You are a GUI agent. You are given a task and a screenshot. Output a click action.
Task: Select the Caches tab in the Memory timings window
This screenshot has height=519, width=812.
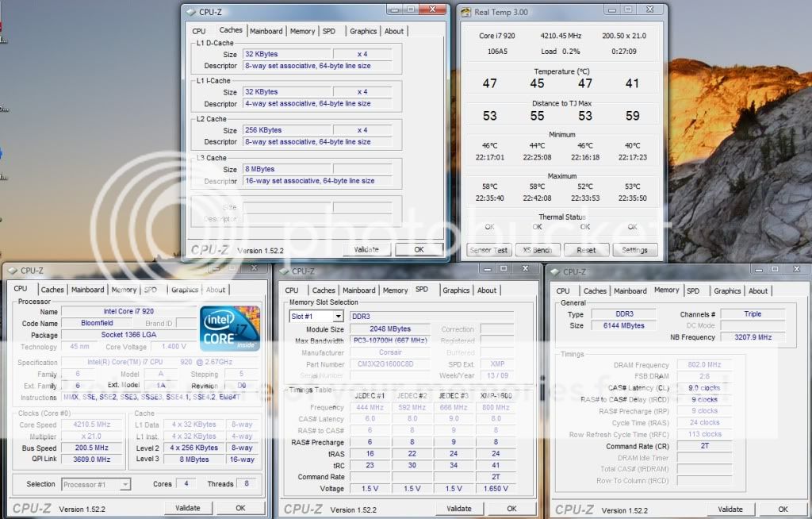point(595,291)
